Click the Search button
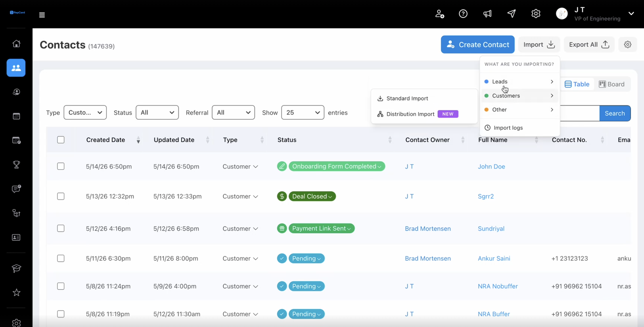The height and width of the screenshot is (327, 644). point(615,113)
